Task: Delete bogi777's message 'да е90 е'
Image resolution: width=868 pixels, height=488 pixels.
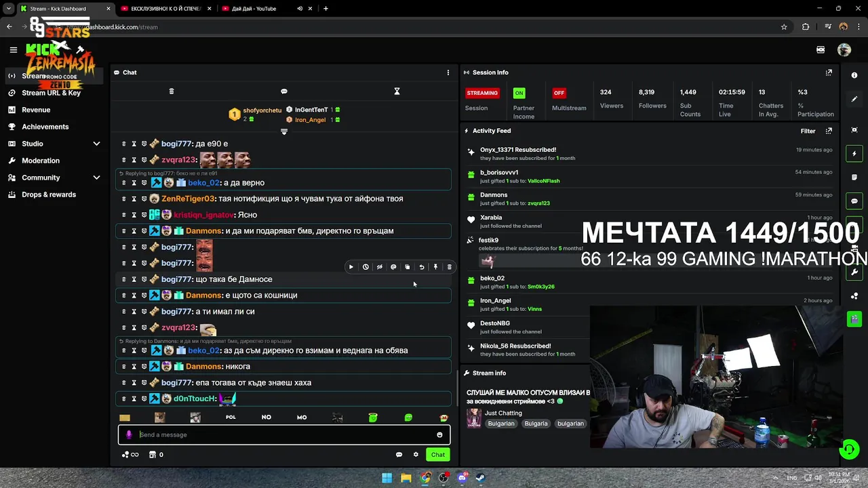Action: [x=123, y=144]
